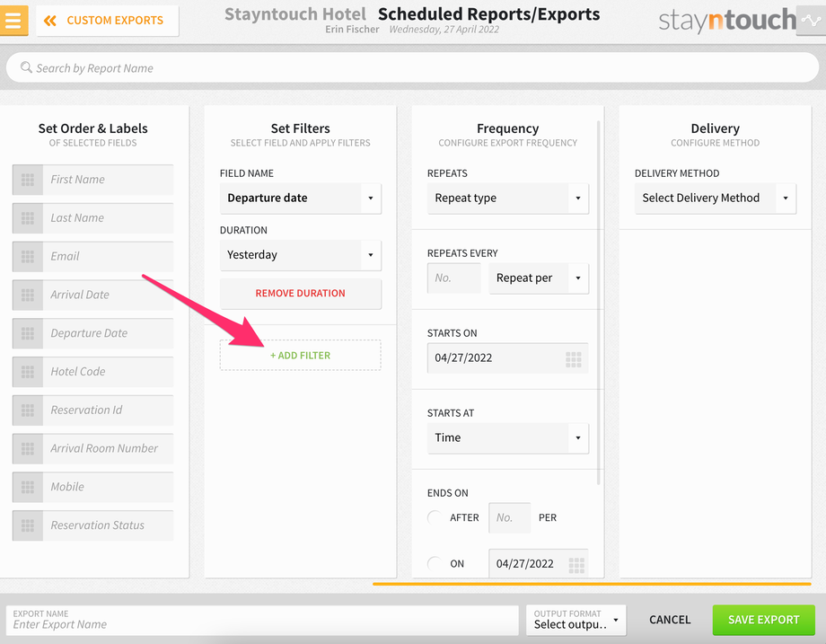Select the Ends On AFTER radio button
The width and height of the screenshot is (826, 644).
click(x=435, y=517)
